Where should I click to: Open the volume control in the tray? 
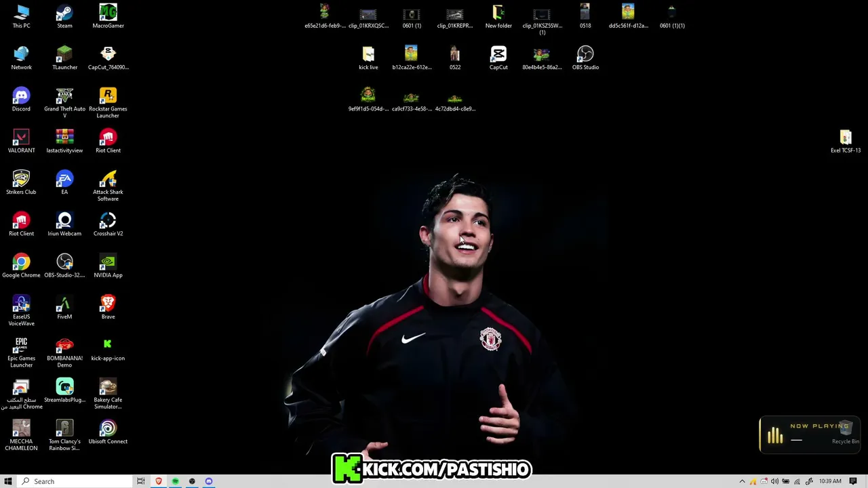tap(774, 481)
